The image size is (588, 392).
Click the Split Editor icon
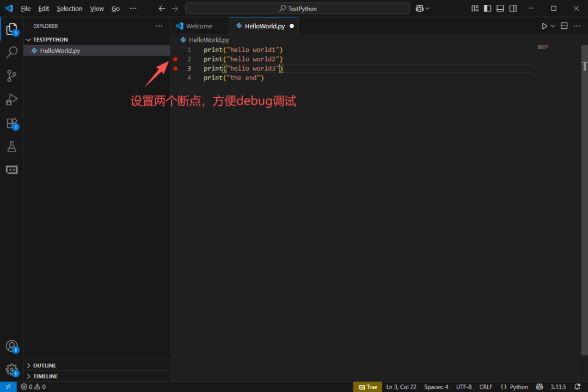564,26
